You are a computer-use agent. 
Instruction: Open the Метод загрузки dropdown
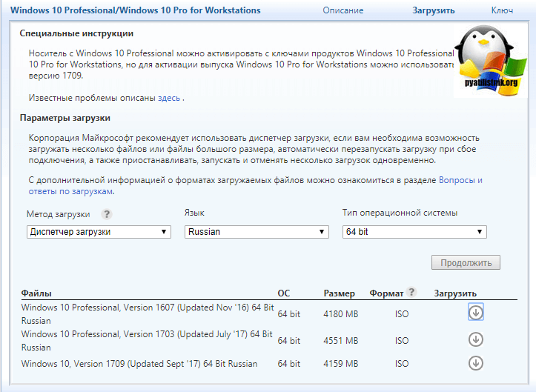click(x=99, y=232)
